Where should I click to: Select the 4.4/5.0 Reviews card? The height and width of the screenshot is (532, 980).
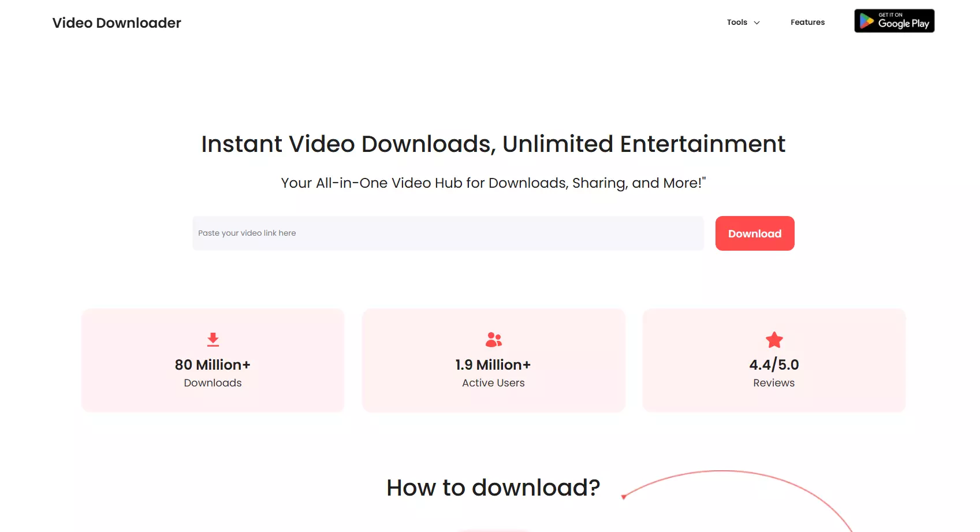(x=774, y=360)
